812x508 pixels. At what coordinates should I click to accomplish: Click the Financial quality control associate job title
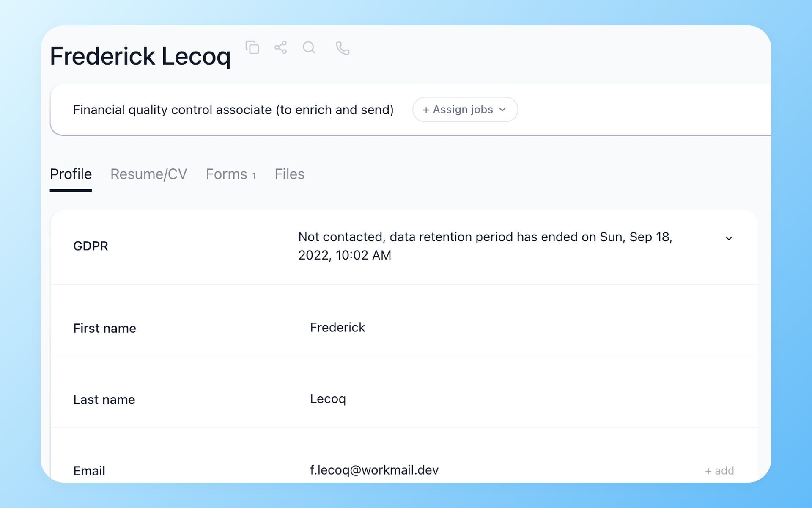233,110
